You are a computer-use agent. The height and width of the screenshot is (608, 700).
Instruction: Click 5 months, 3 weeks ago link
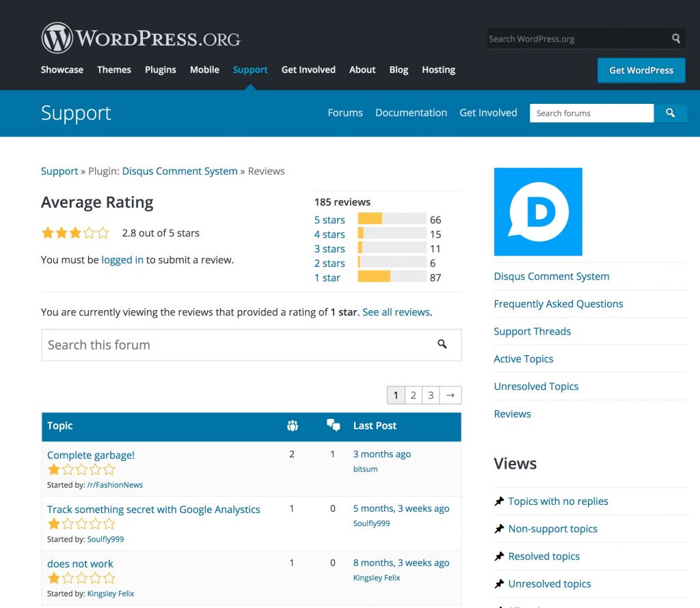pos(401,508)
